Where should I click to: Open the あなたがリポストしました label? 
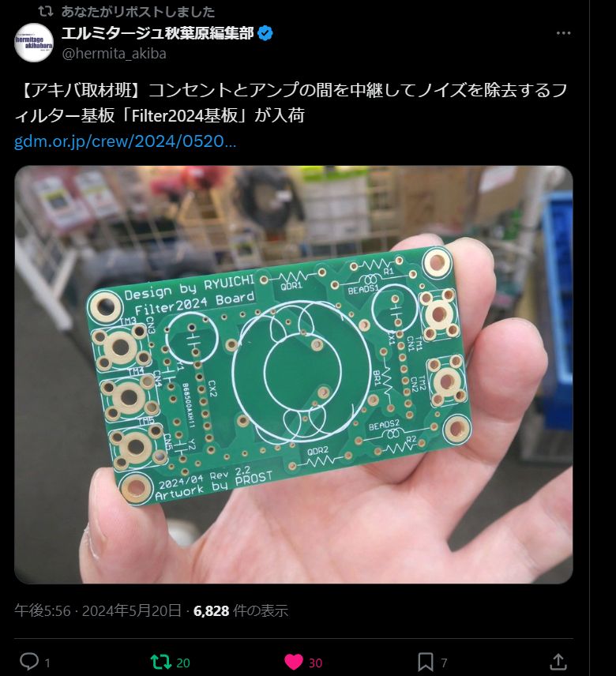click(x=138, y=12)
